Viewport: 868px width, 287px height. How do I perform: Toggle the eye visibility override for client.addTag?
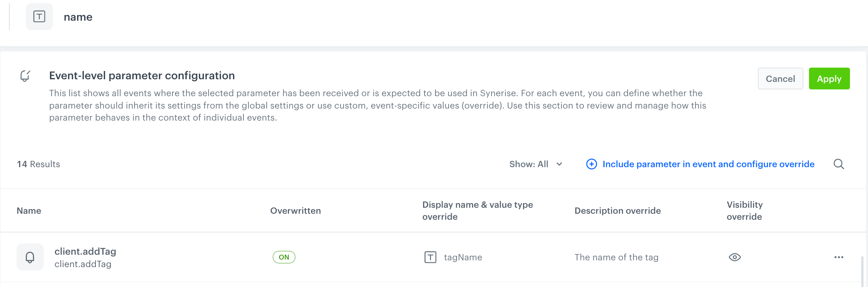click(735, 257)
